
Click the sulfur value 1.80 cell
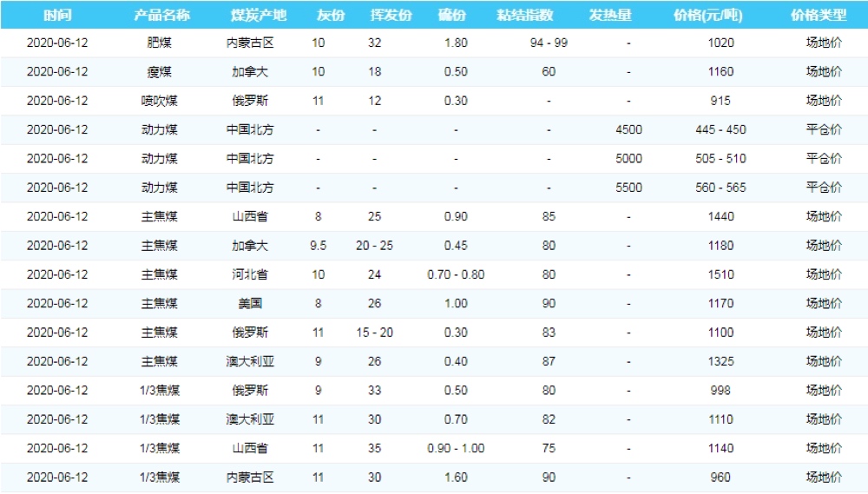[x=456, y=43]
